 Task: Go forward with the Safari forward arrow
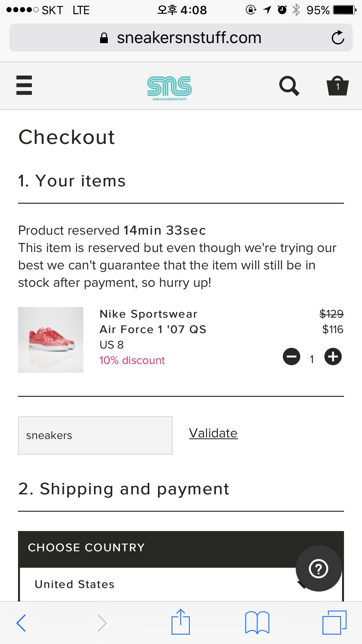coord(102,623)
